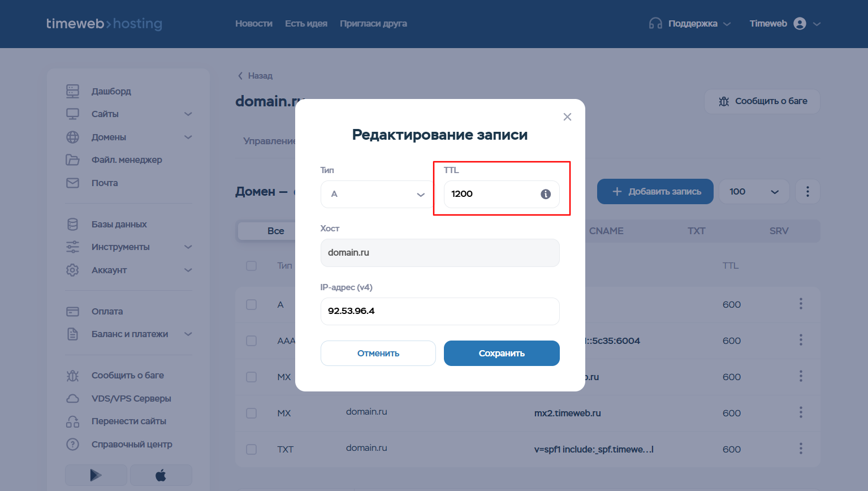Open Apple App Store button

click(161, 475)
